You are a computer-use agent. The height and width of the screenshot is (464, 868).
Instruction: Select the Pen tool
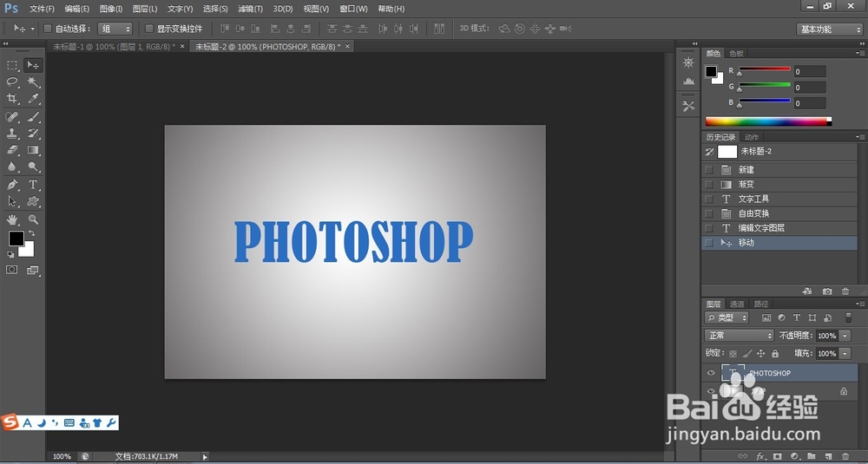pyautogui.click(x=11, y=185)
